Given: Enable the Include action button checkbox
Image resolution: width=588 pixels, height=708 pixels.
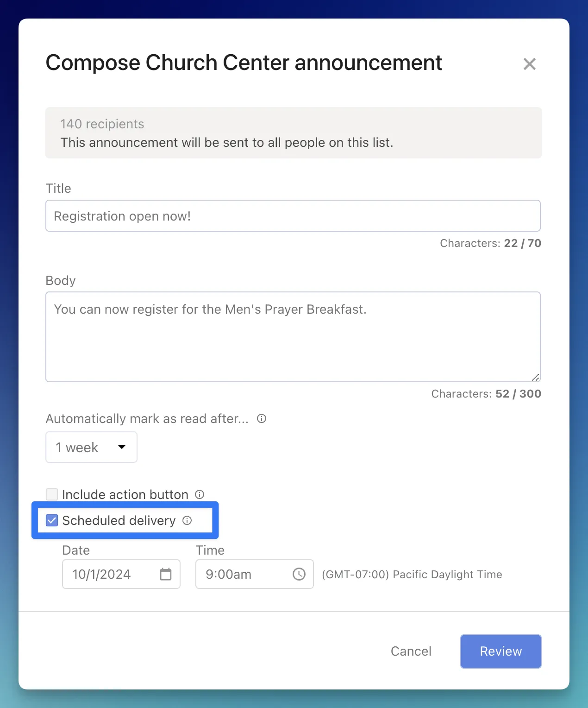Looking at the screenshot, I should point(52,494).
